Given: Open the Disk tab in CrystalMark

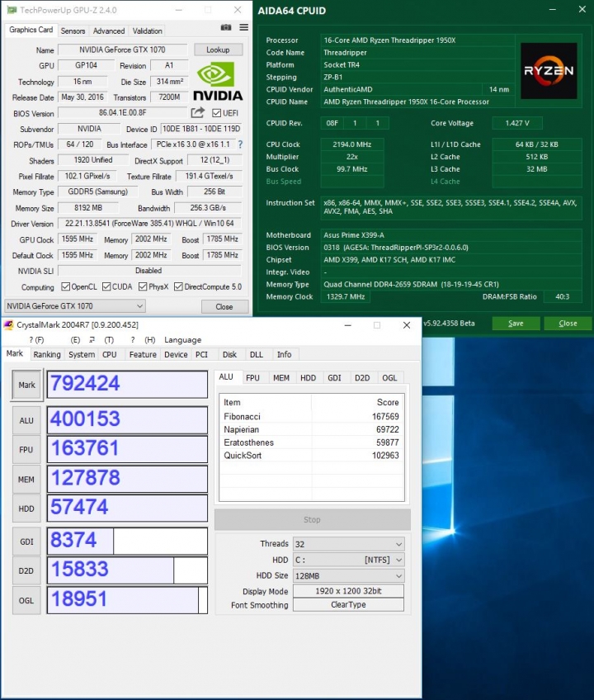Looking at the screenshot, I should (x=229, y=354).
